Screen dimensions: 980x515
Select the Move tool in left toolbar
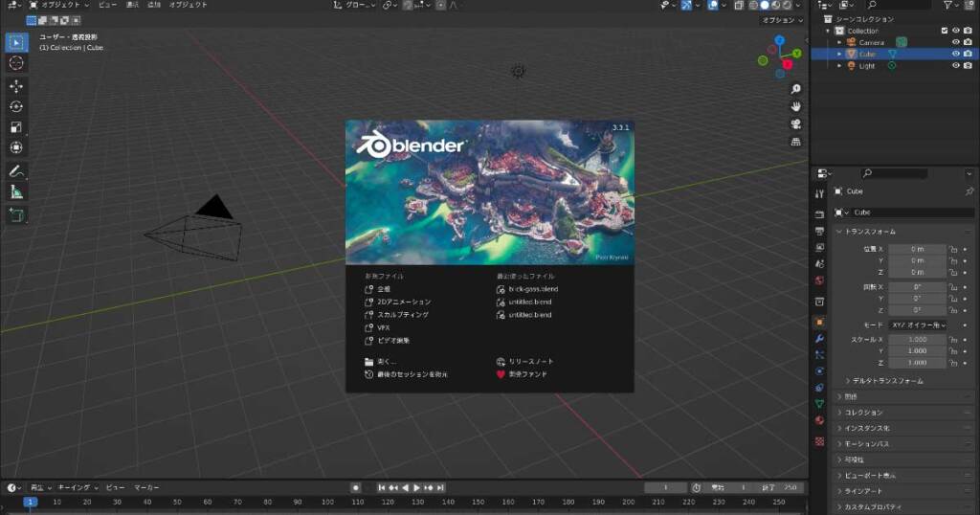coord(16,85)
